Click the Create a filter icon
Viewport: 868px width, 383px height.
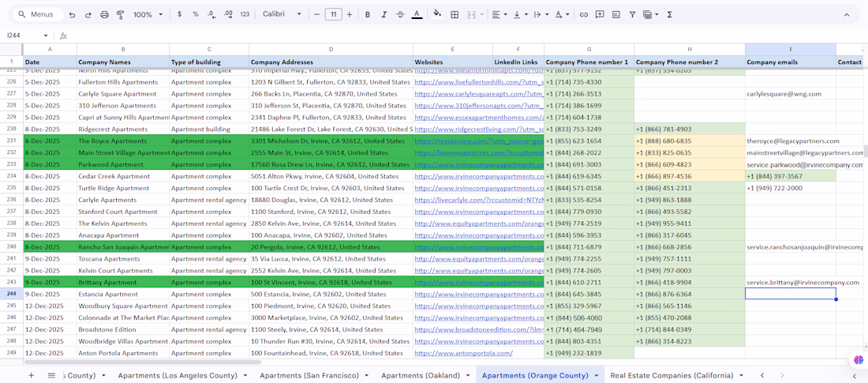tap(632, 14)
